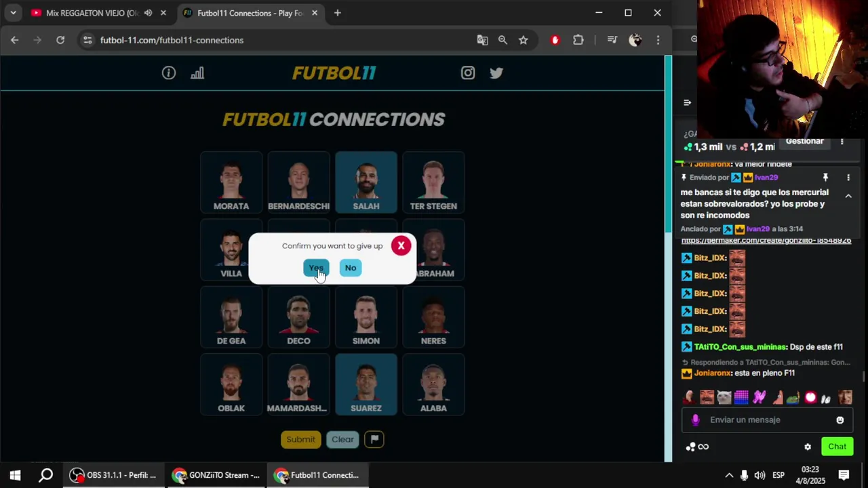Screen dimensions: 868x488
Task: Open the Windows Start menu
Action: (x=15, y=475)
